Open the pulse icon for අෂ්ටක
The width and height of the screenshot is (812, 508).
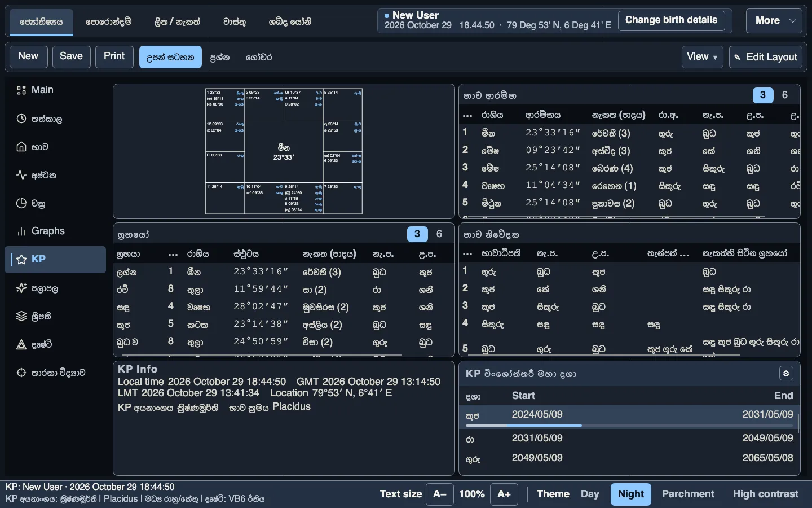[21, 175]
